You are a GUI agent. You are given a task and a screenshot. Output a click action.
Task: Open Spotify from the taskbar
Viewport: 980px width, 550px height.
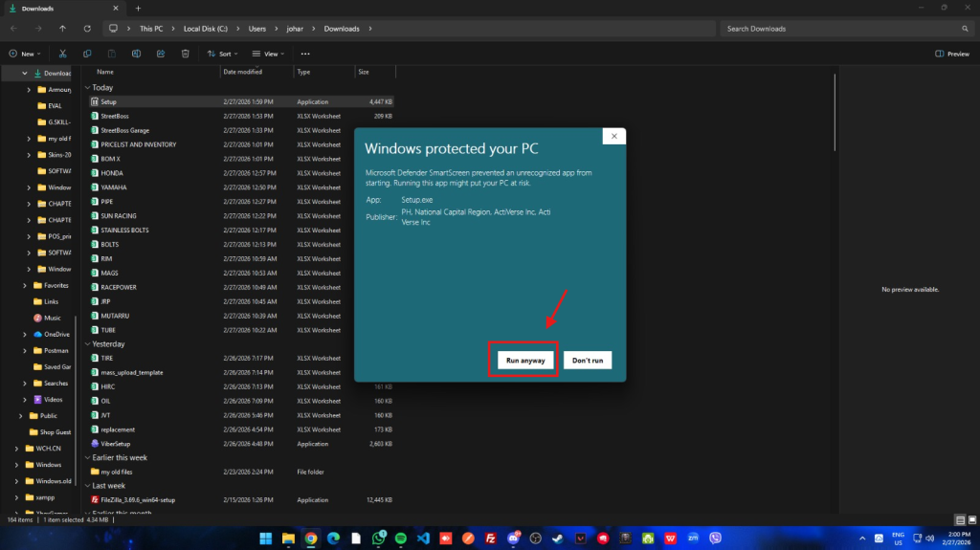(x=400, y=539)
